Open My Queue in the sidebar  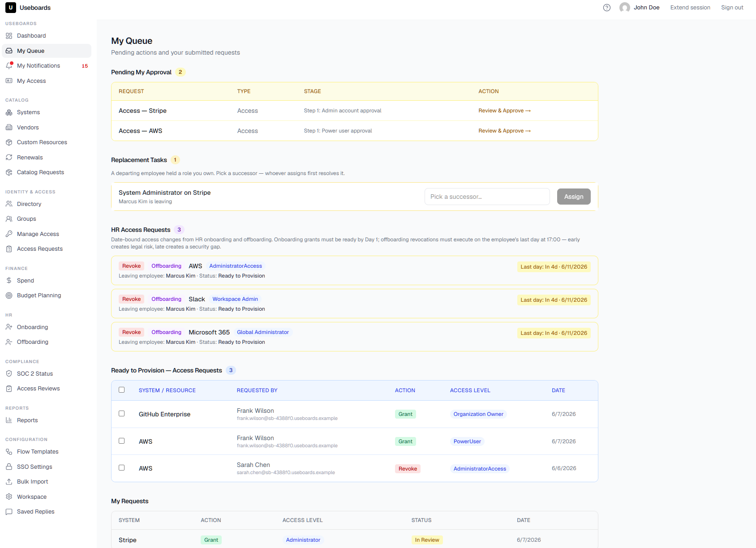[47, 51]
